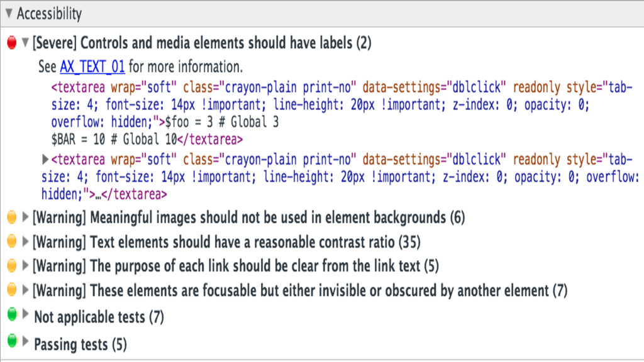Expand Meaningful images warning arrow

coord(25,216)
